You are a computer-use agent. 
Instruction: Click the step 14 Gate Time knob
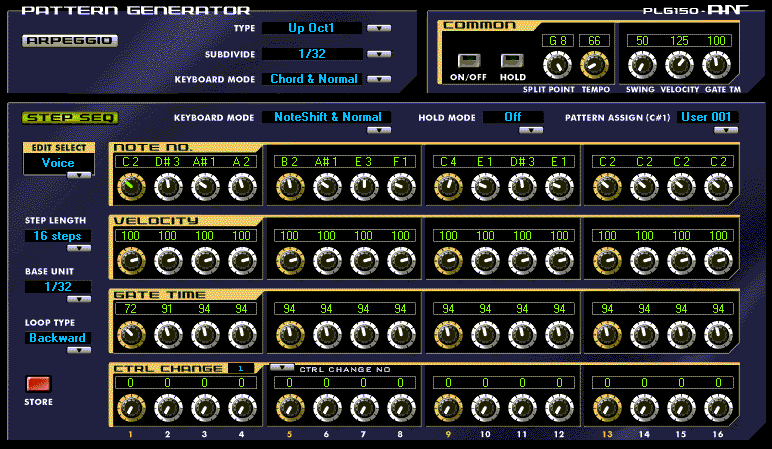point(644,335)
